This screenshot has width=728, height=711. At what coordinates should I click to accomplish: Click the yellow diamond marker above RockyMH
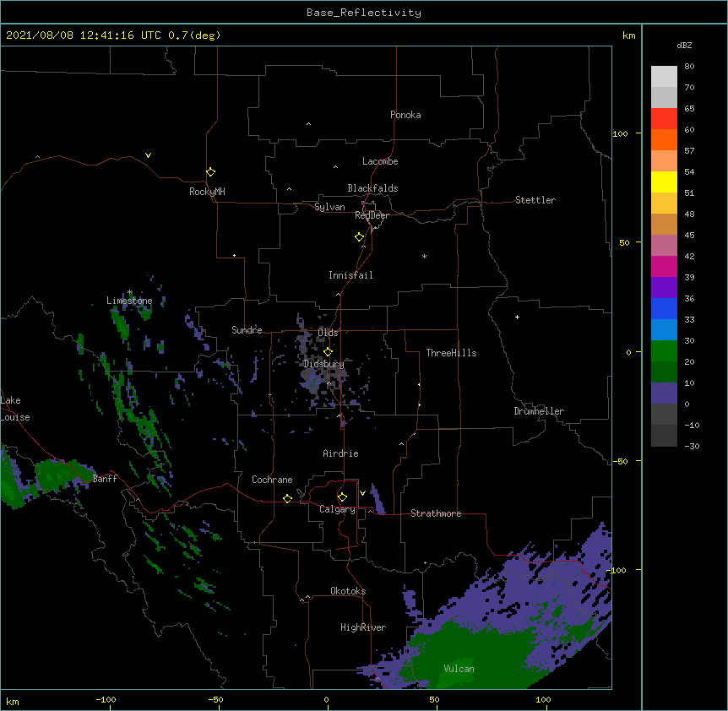(210, 171)
